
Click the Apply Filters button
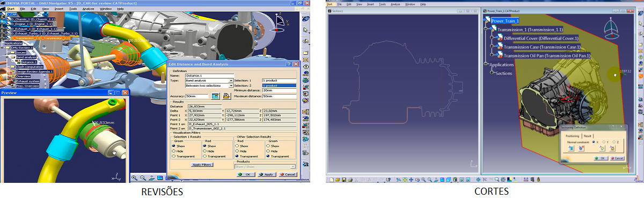202,165
